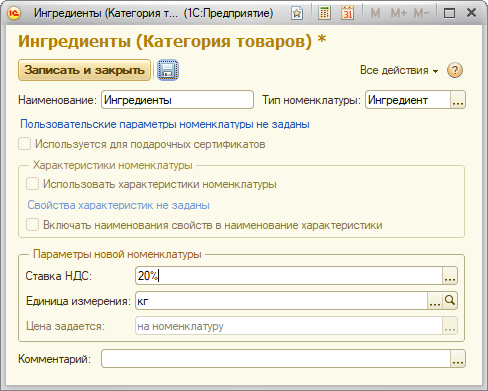Viewport: 488px width, 391px height.
Task: Open the Все действия menu
Action: tap(399, 70)
